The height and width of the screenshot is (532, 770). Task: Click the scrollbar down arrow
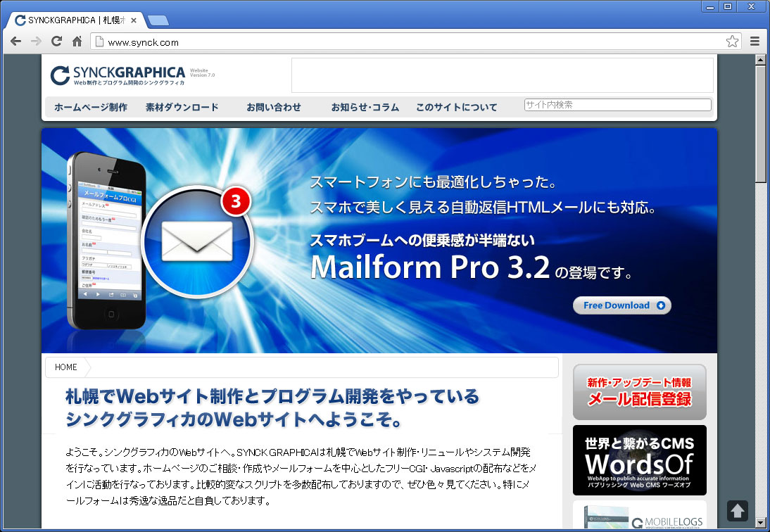coord(761,522)
